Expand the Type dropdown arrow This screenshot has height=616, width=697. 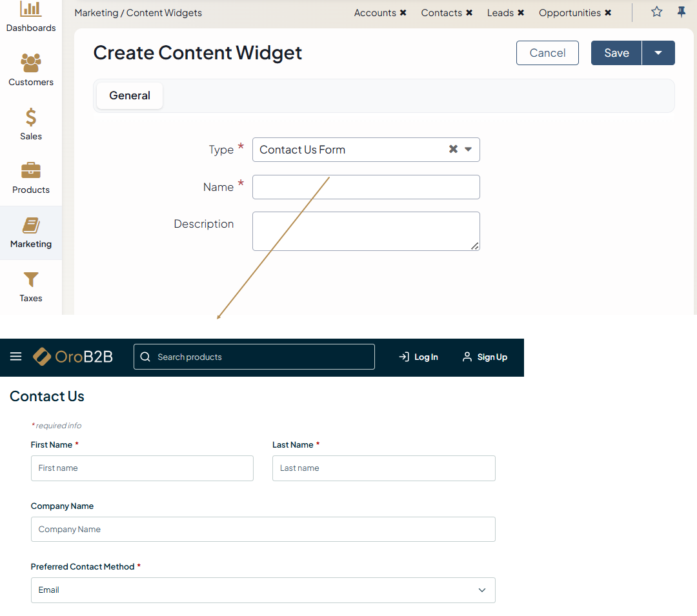tap(469, 149)
